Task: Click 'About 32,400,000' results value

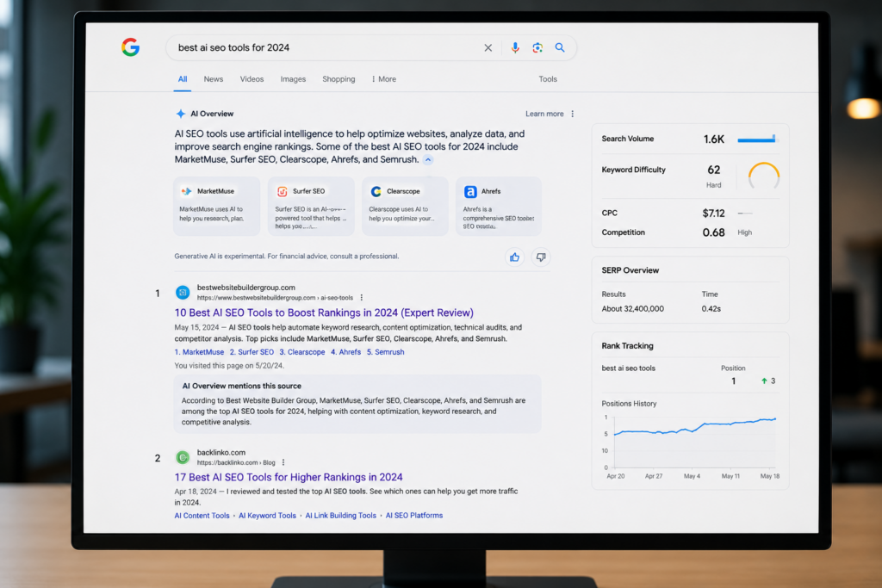Action: tap(633, 308)
